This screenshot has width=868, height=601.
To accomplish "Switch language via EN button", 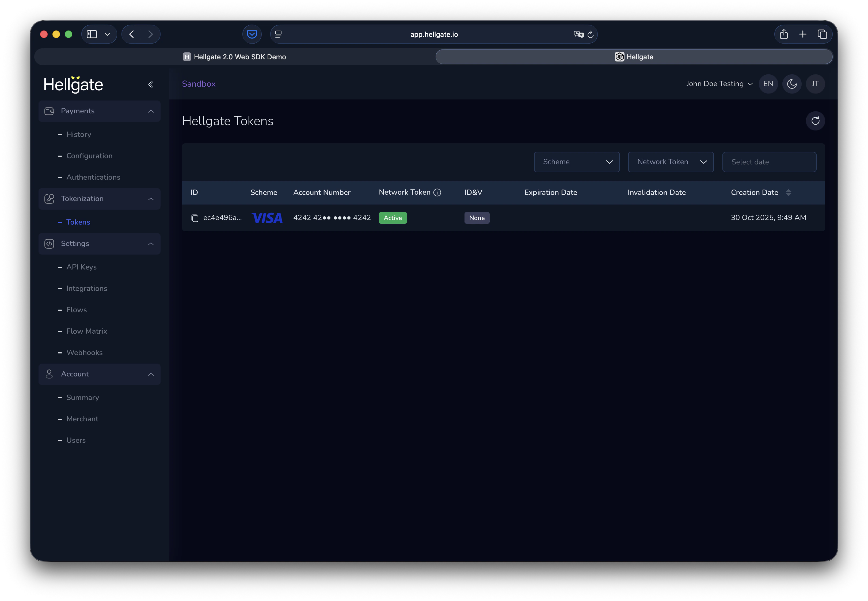I will (768, 84).
